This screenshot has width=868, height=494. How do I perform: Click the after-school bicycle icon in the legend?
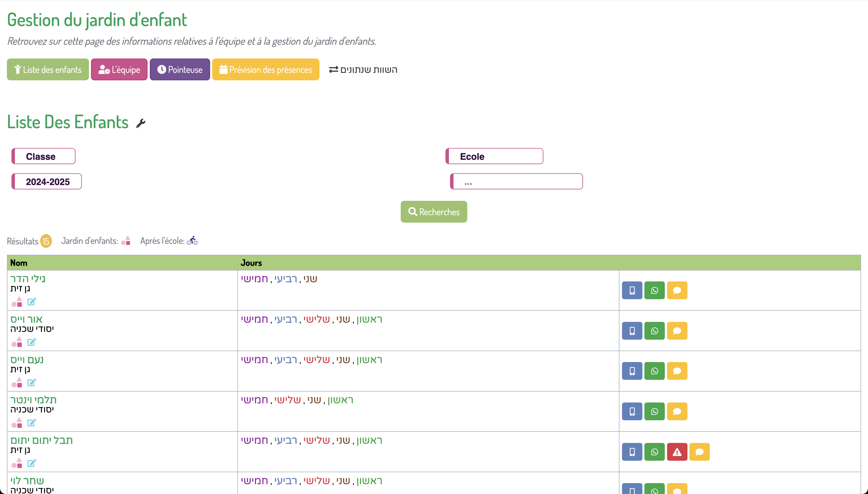(192, 241)
